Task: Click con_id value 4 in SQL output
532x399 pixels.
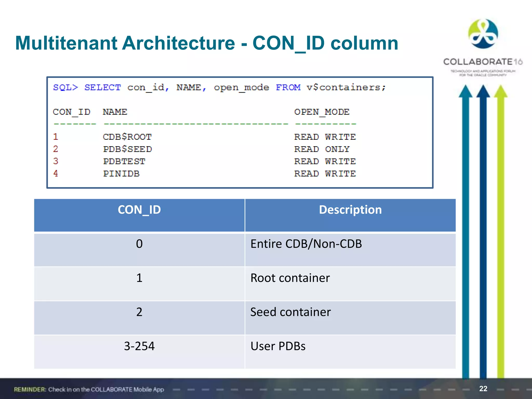Action: tap(56, 174)
